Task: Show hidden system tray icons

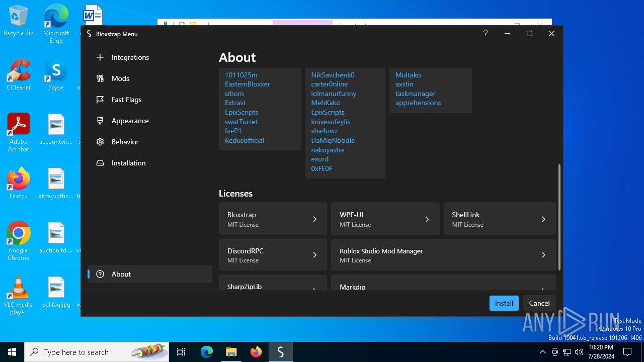Action: click(x=542, y=352)
